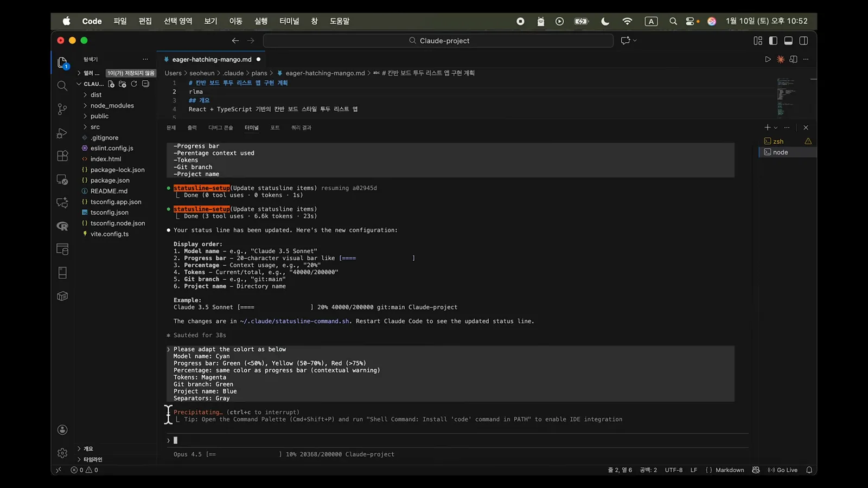The image size is (868, 488).
Task: Go back with the navigation arrow
Action: click(235, 41)
